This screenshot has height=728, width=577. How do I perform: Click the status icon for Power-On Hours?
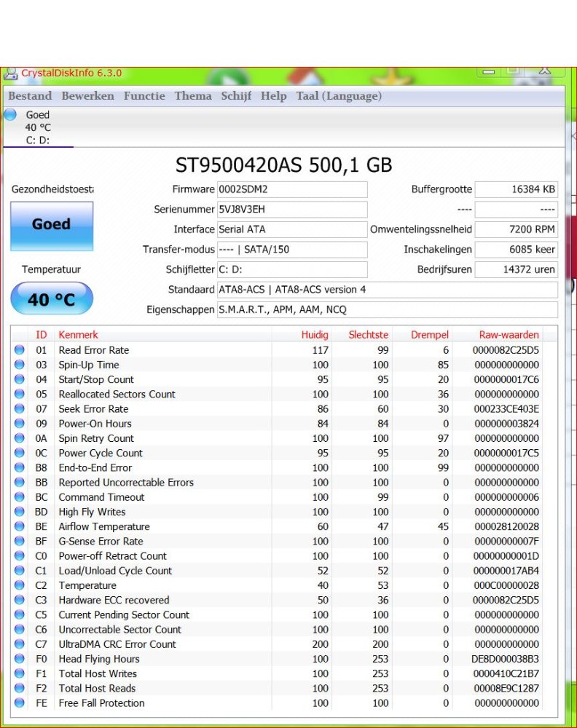[20, 424]
